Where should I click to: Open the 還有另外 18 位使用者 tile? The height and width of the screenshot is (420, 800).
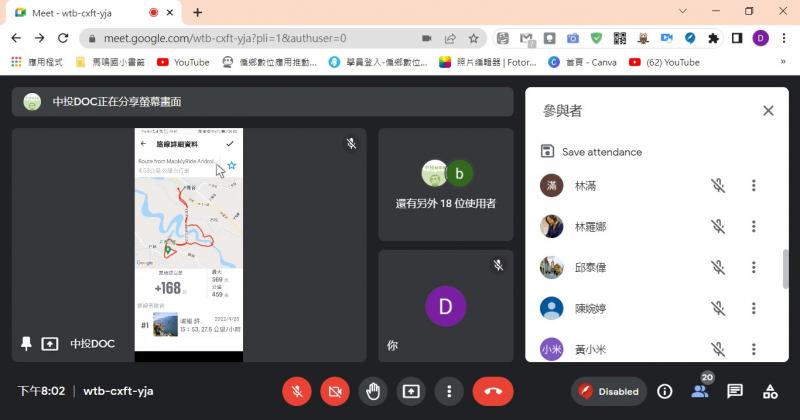click(445, 184)
